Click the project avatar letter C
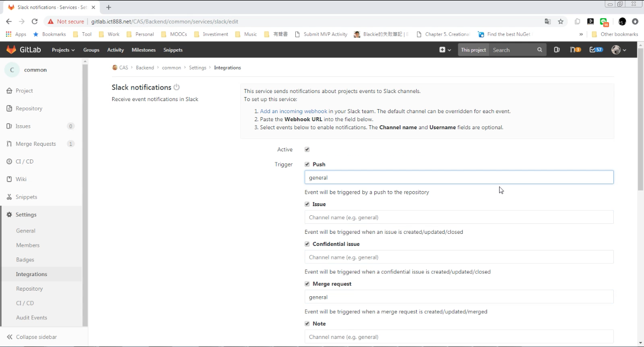 click(12, 70)
